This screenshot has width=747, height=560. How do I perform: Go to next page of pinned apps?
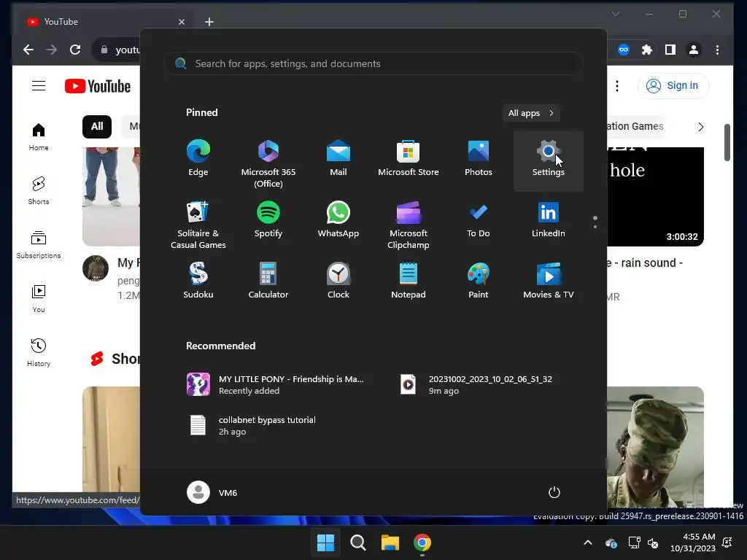coord(595,227)
